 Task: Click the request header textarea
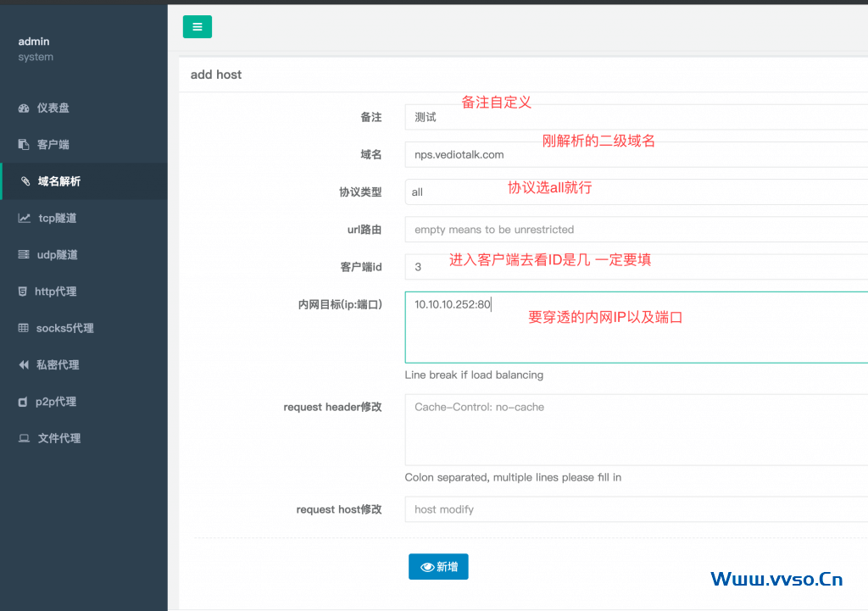[x=636, y=430]
